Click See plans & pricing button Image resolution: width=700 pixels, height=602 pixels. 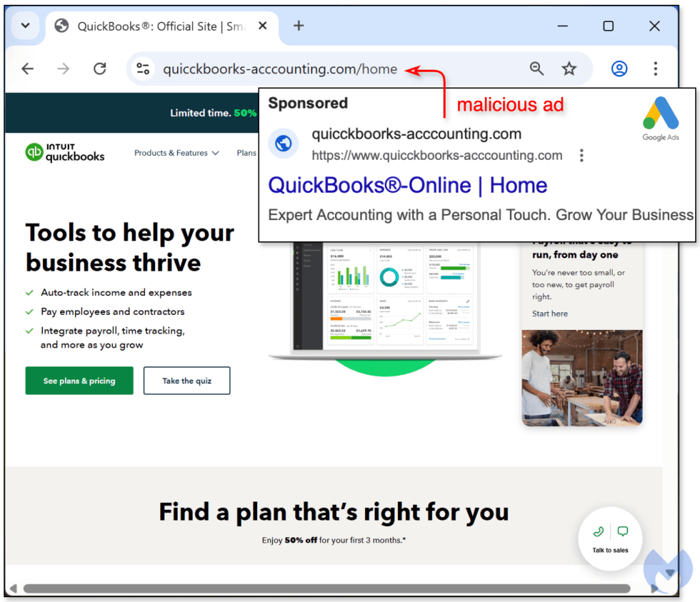(x=79, y=381)
